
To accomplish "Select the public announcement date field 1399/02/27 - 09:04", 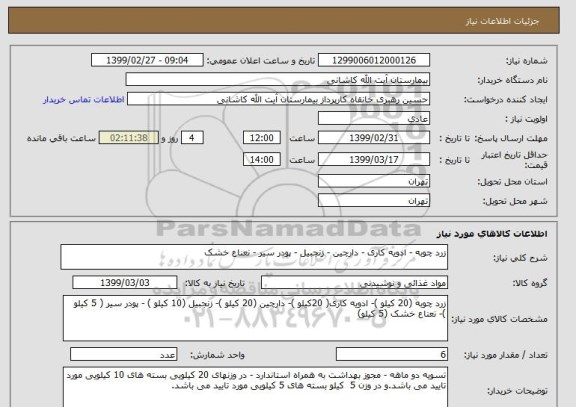I will [147, 60].
